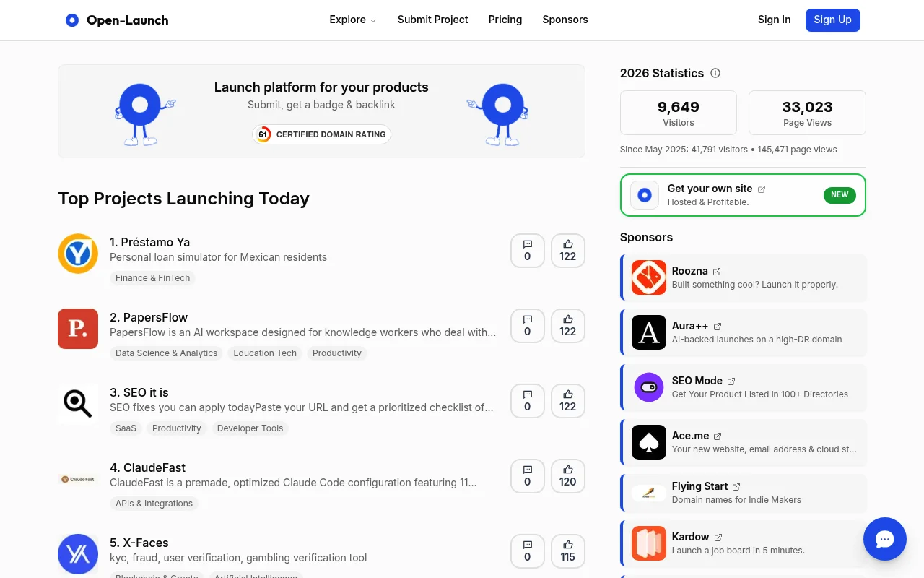Click the external link icon beside Kardow
Viewport: 924px width, 578px height.
tap(718, 538)
